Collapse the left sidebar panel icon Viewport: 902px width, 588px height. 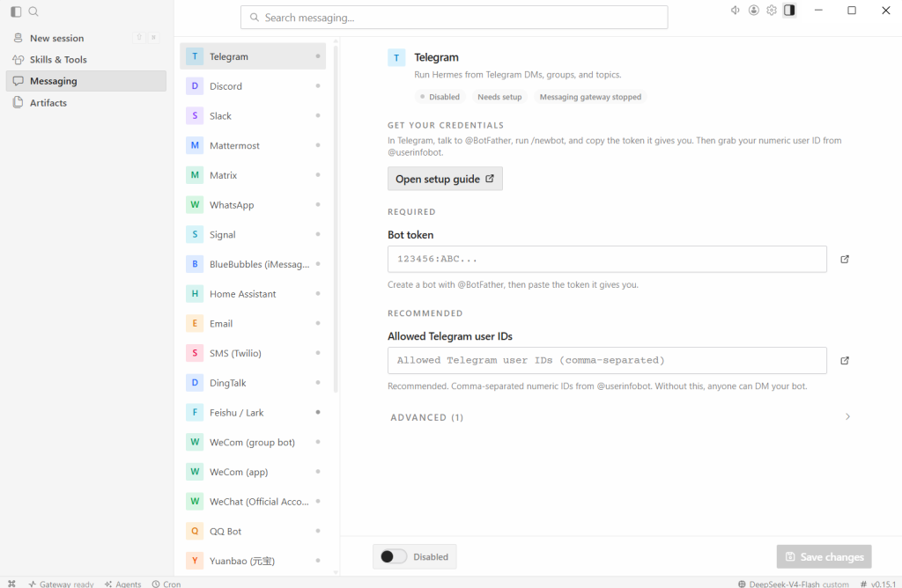click(16, 11)
